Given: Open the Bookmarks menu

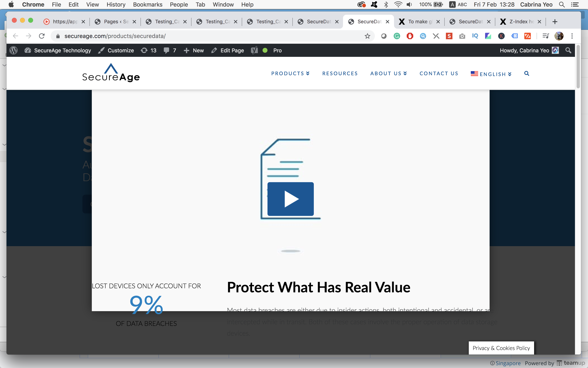Looking at the screenshot, I should coord(148,4).
